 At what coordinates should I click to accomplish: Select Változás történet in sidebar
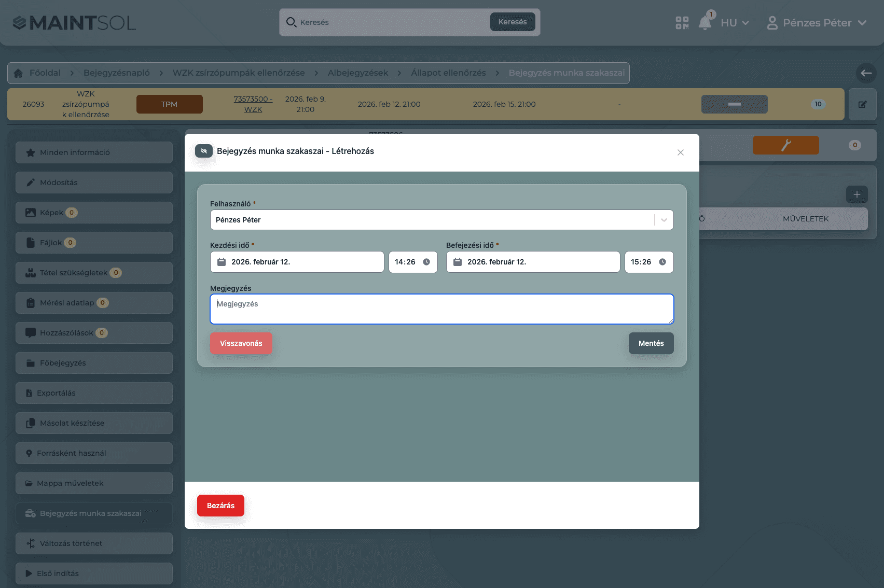pos(94,543)
